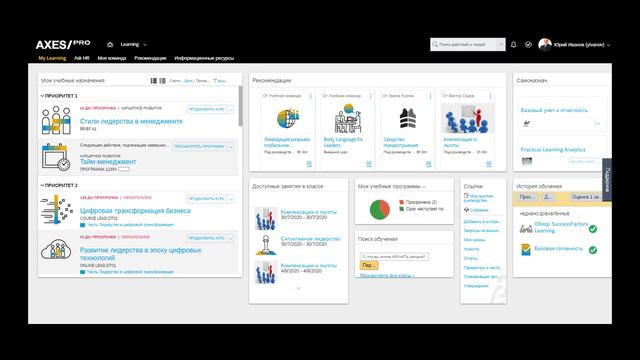Open more actions for Стили лидерства course
The width and height of the screenshot is (640, 360).
click(x=231, y=109)
